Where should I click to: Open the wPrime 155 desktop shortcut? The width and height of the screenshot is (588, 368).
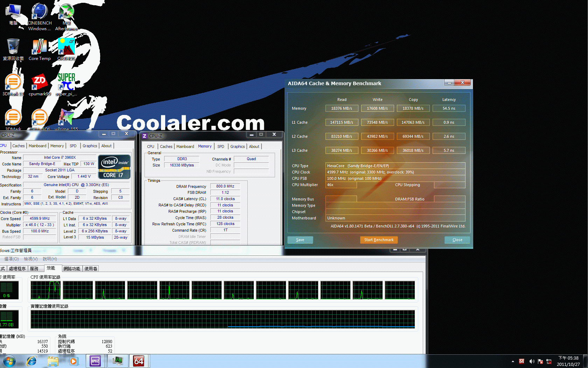66,120
